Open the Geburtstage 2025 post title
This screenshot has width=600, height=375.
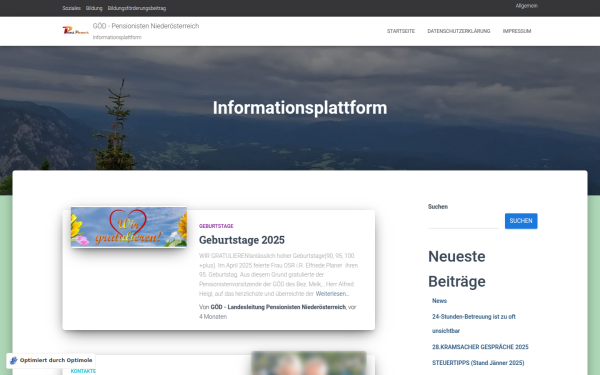(x=242, y=240)
